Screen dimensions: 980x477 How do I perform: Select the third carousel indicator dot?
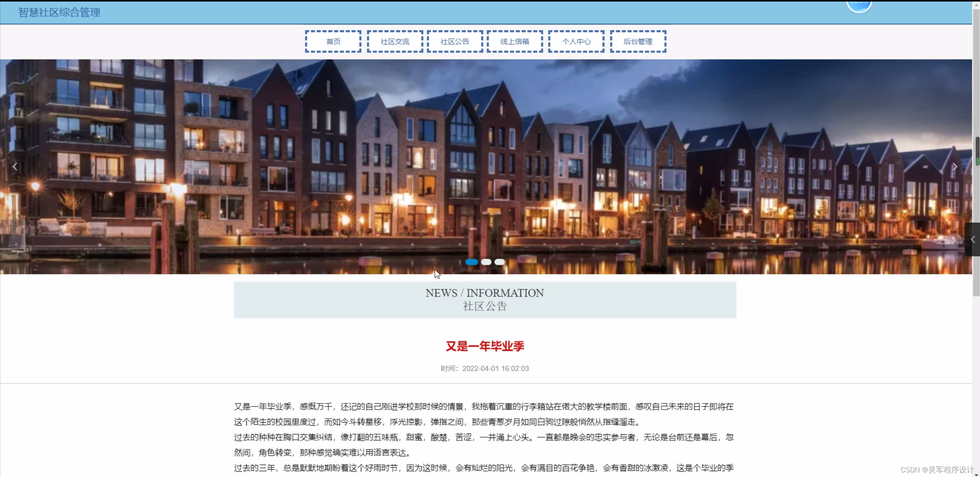pyautogui.click(x=499, y=262)
